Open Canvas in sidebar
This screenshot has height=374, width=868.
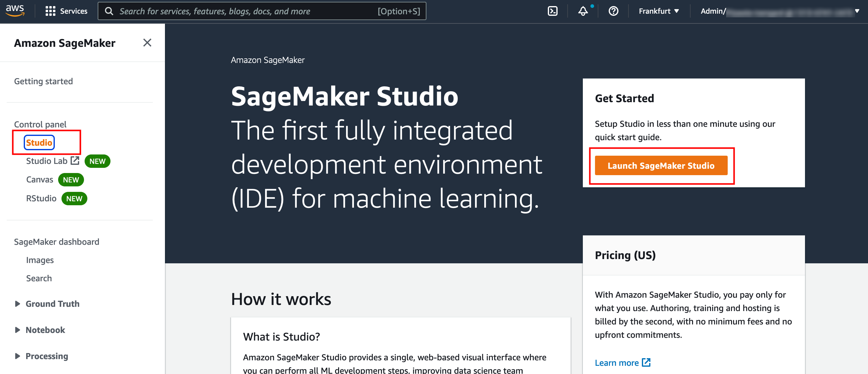[x=40, y=179]
